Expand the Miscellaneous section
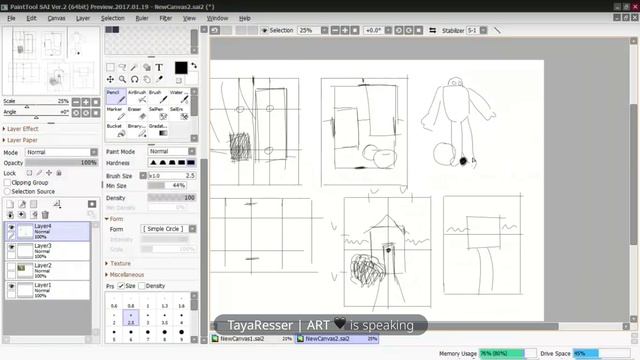 pos(124,275)
